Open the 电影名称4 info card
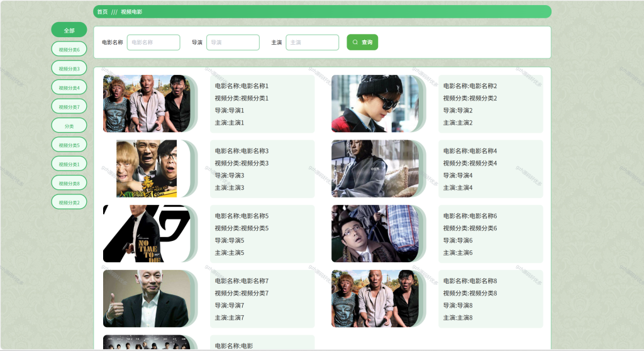This screenshot has width=644, height=351. click(491, 169)
